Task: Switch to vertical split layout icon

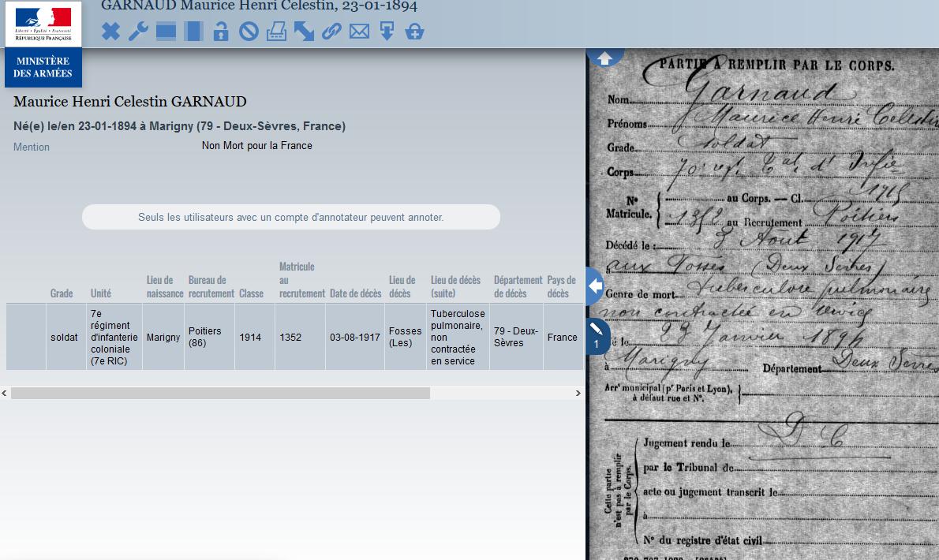Action: pyautogui.click(x=193, y=31)
